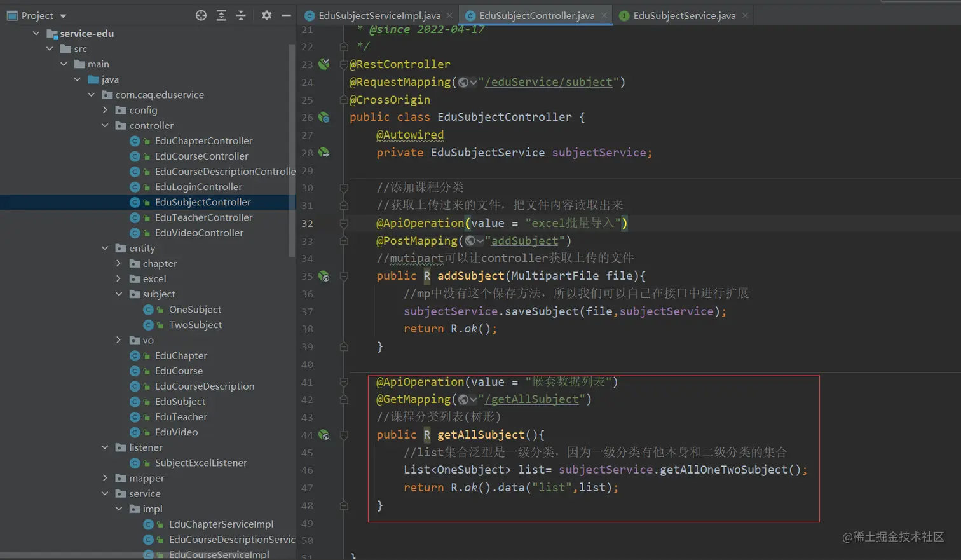Screen dimensions: 961x560
Task: Collapse the main folder
Action: (64, 64)
